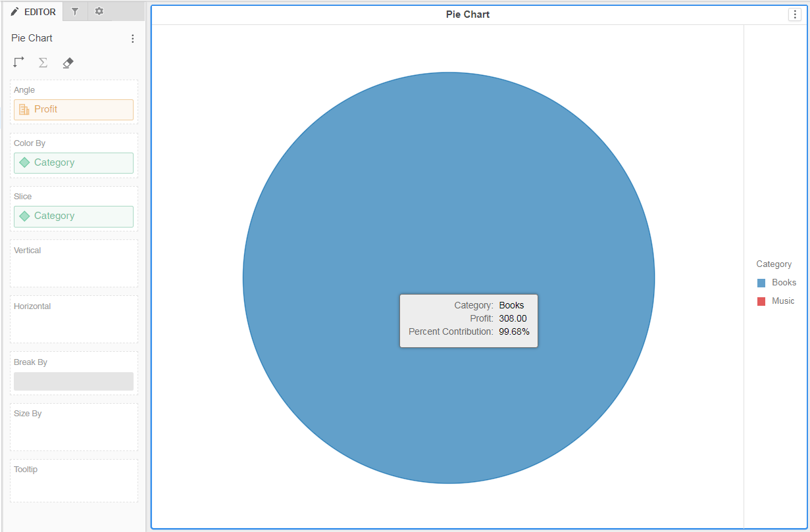Open the kebab menu next to Pie Chart
The height and width of the screenshot is (532, 810).
(132, 38)
